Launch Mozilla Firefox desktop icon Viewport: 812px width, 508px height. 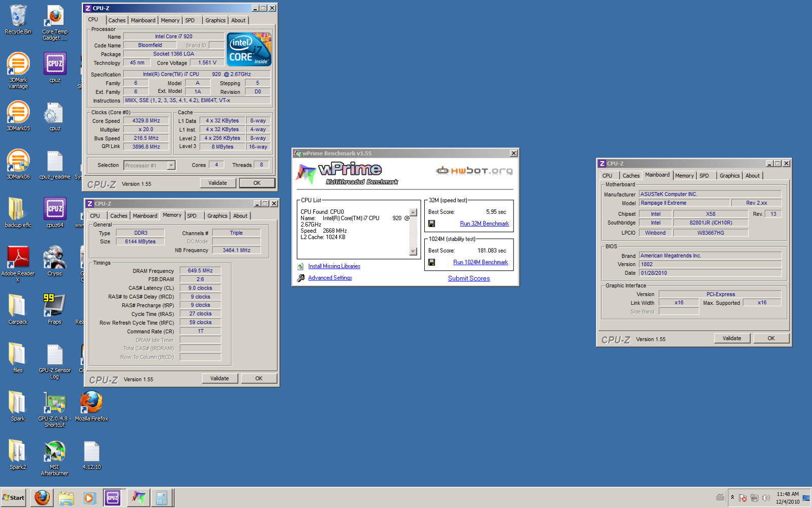(91, 405)
